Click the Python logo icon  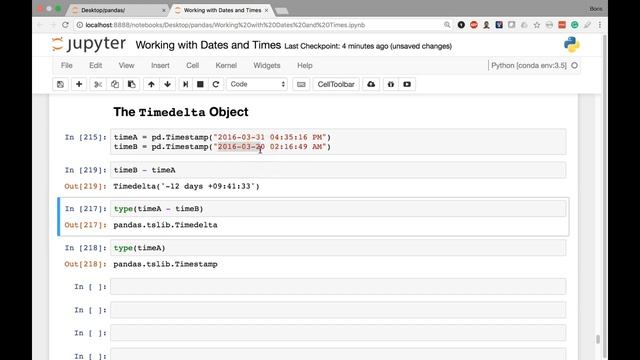coord(571,44)
